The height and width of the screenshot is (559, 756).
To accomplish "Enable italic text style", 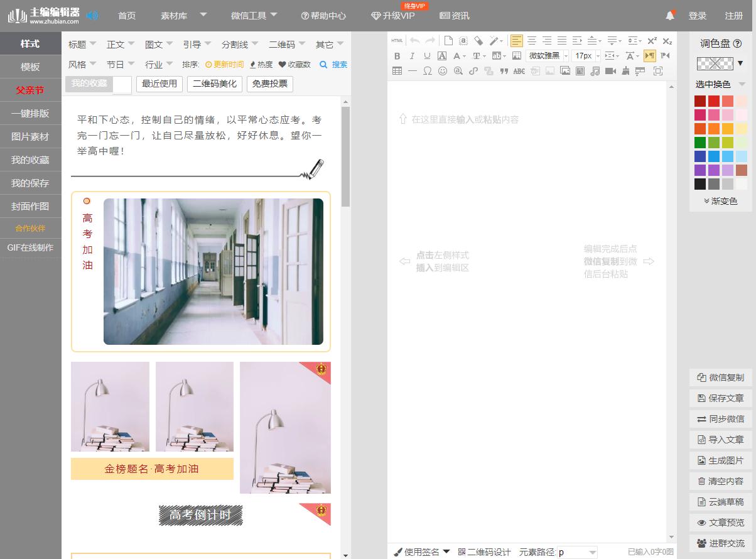I will point(412,56).
